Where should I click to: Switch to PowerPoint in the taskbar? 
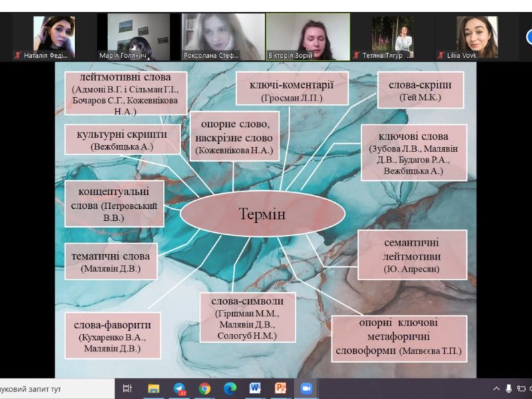point(281,388)
